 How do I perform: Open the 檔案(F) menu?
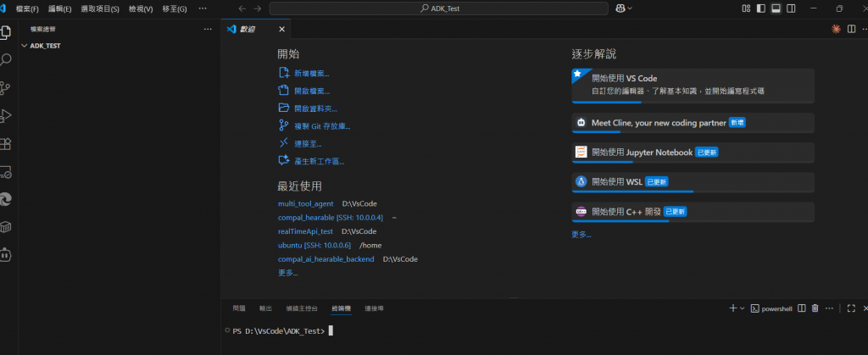pyautogui.click(x=28, y=8)
